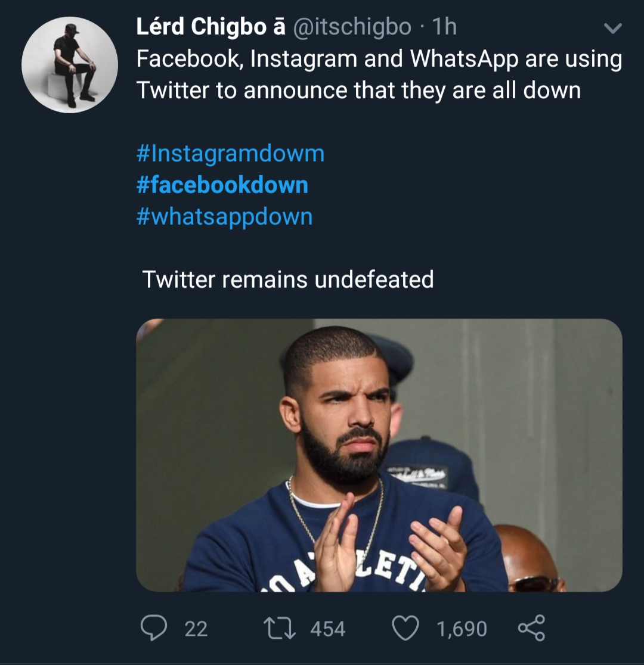The width and height of the screenshot is (644, 665).
Task: Expand the tweet options chevron
Action: coord(612,29)
